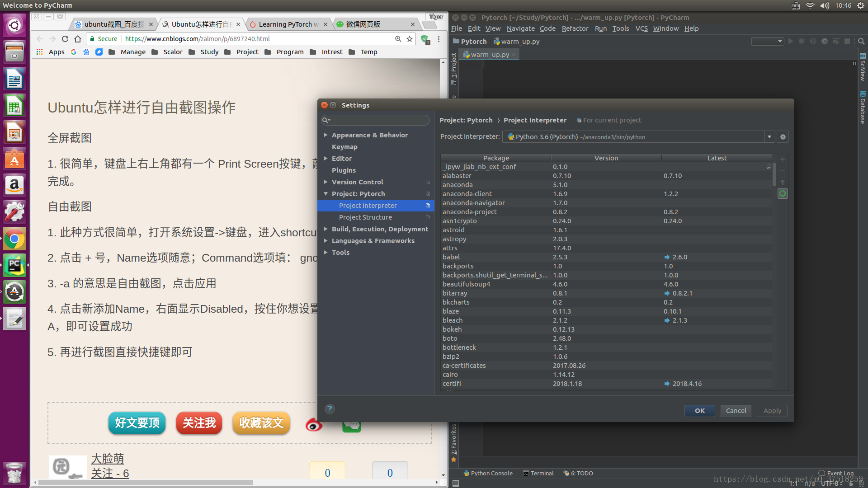
Task: Expand the Editor settings group
Action: [325, 159]
